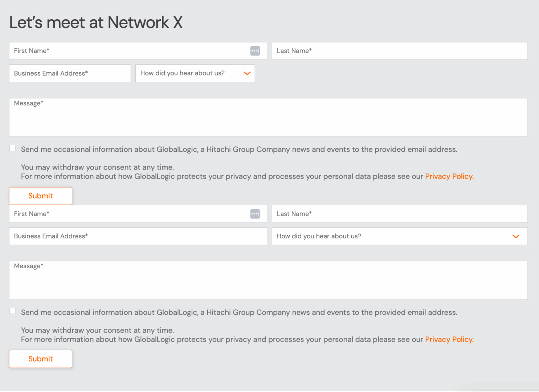Image resolution: width=539 pixels, height=392 pixels.
Task: Click the autofill icon in the second First Name field
Action: [255, 214]
